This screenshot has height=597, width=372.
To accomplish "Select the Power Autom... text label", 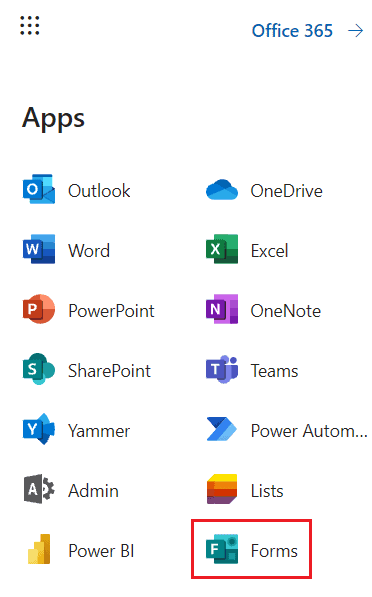I will pos(309,431).
